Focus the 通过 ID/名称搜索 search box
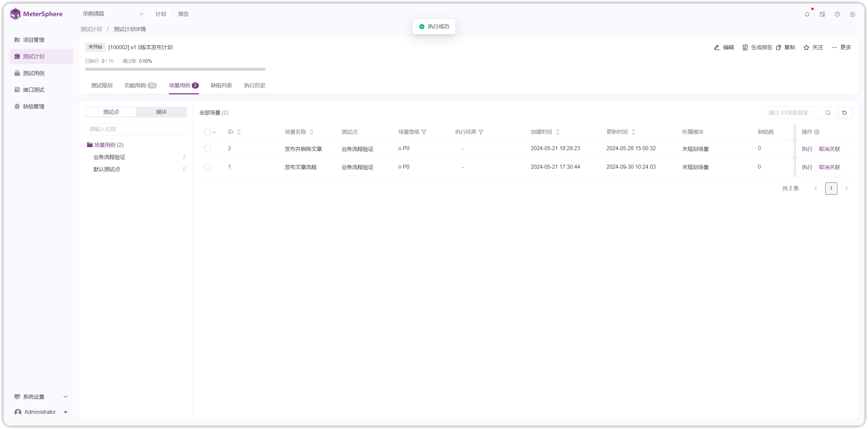Viewport: 868px width, 429px height. click(799, 113)
